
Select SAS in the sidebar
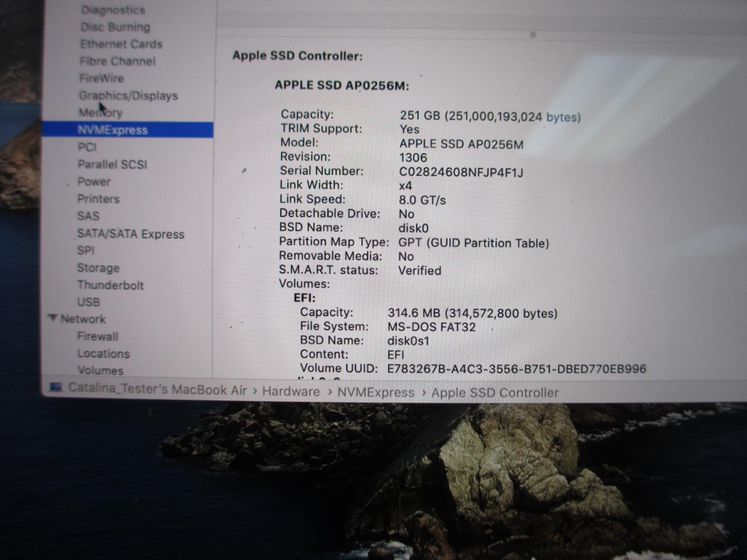[x=88, y=216]
